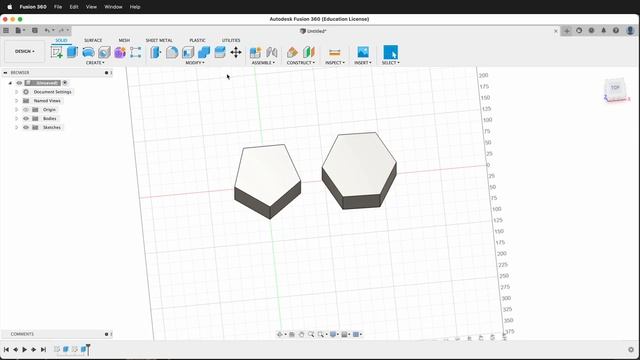Switch to the MESH tab
The image size is (640, 360).
[x=124, y=40]
